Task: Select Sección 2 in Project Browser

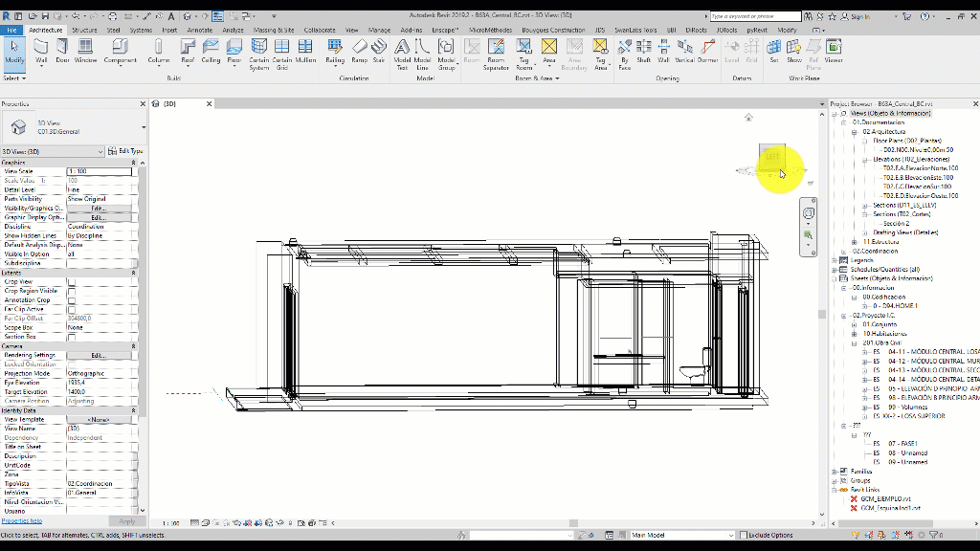Action: pyautogui.click(x=896, y=224)
